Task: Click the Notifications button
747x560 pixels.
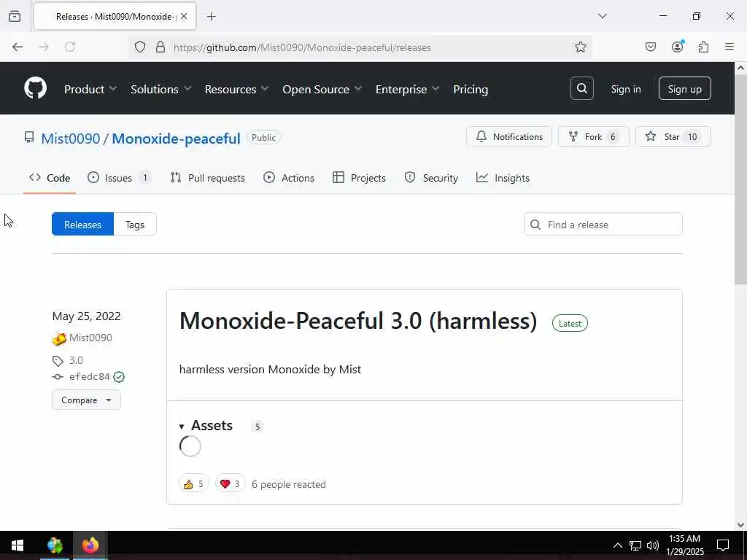Action: [x=508, y=136]
